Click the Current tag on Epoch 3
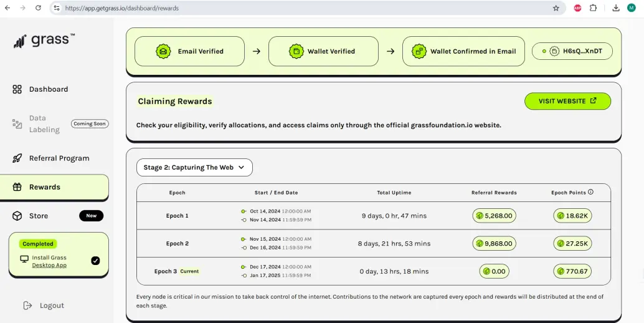 click(x=189, y=271)
